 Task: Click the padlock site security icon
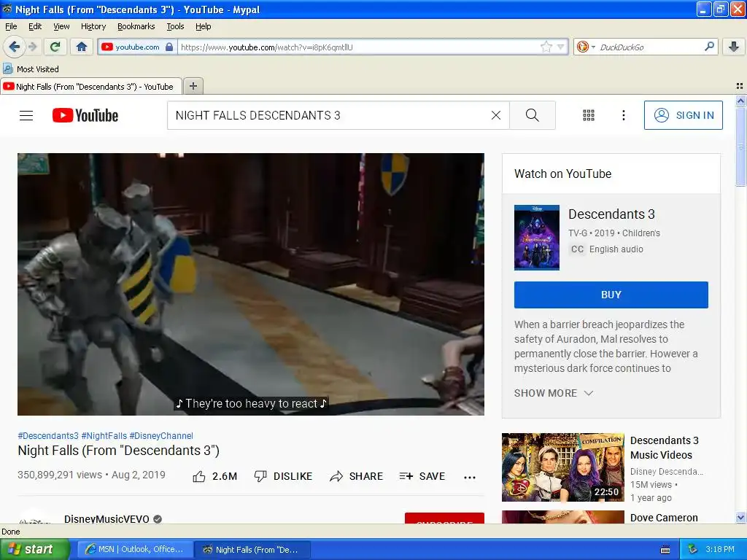pos(169,47)
